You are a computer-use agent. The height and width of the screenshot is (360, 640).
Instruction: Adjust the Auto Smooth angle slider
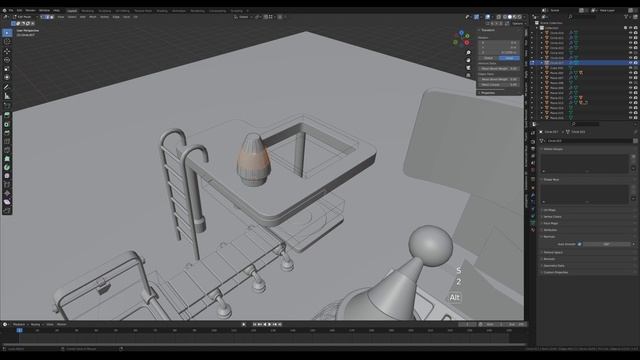point(606,244)
